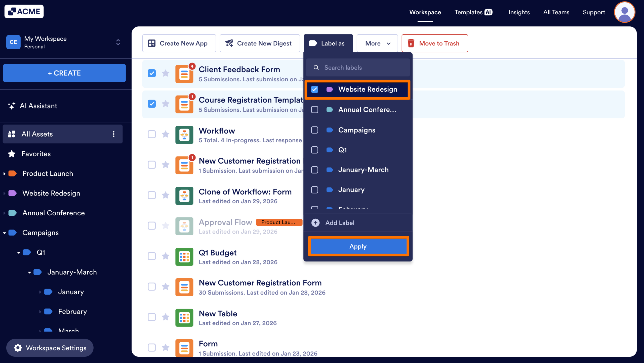Open the More dropdown menu

coord(377,43)
